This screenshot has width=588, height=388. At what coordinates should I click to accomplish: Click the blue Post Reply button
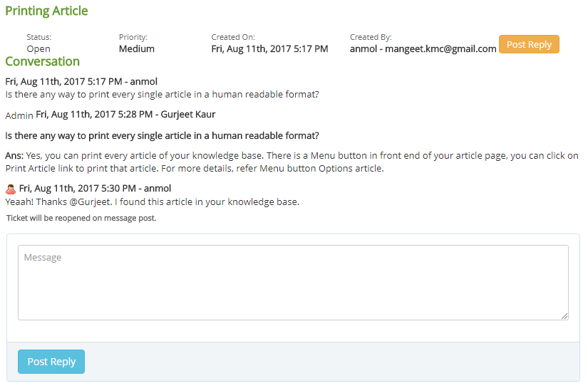coord(51,362)
